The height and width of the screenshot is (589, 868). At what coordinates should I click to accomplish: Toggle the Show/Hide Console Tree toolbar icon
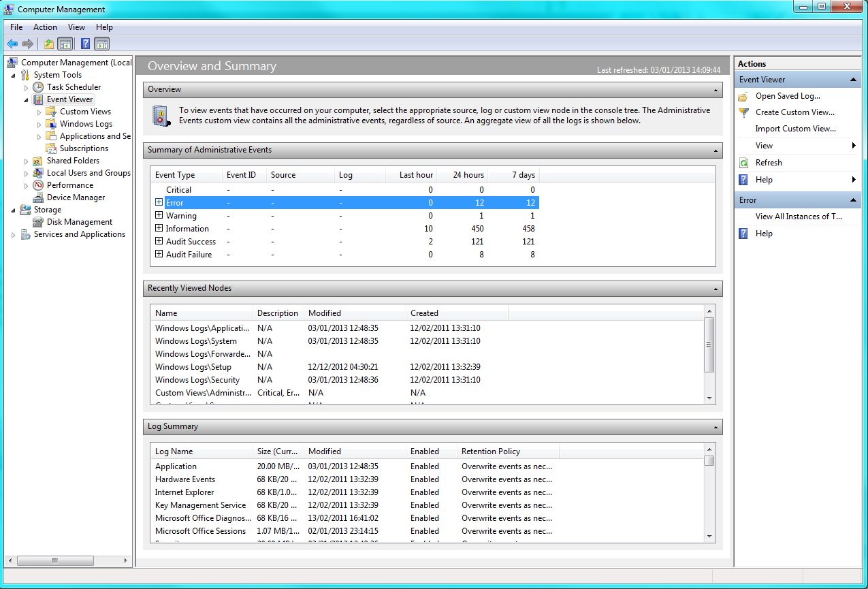(65, 44)
